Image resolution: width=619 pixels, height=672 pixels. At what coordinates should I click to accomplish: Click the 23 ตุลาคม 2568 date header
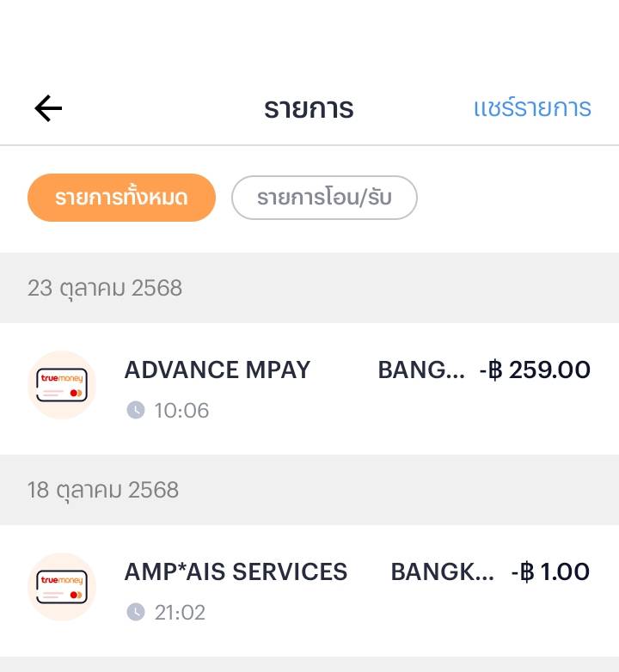105,288
